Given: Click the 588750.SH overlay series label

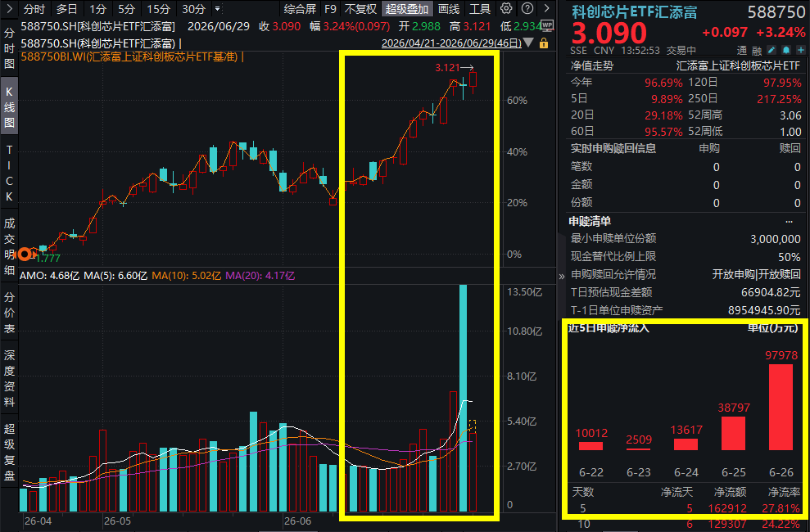Looking at the screenshot, I should click(x=97, y=43).
